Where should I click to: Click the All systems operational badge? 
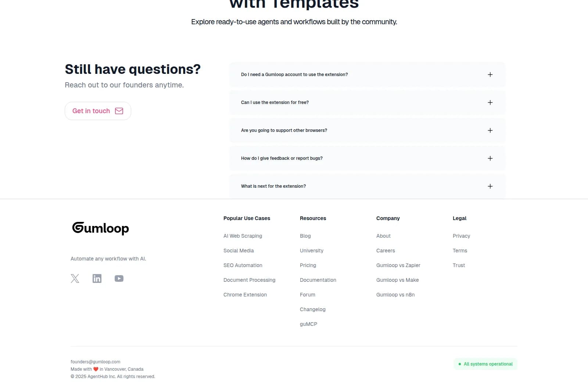point(485,364)
